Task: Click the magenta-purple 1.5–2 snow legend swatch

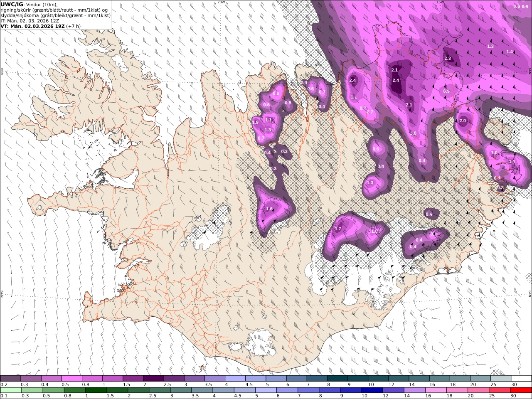Action: coord(133,379)
